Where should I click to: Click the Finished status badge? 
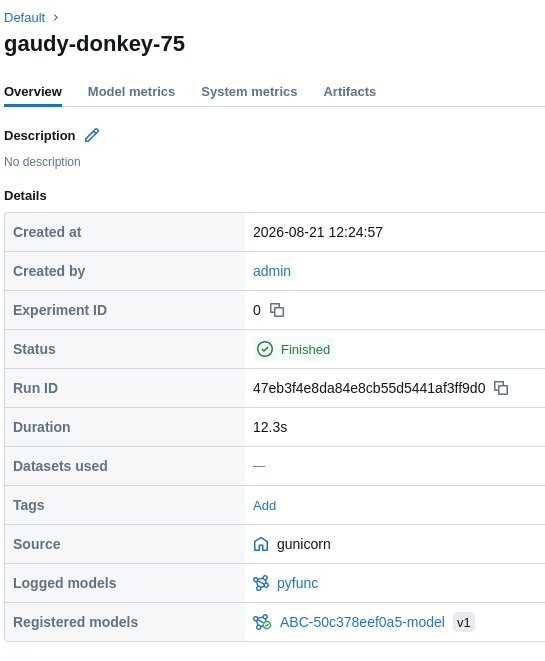[293, 349]
